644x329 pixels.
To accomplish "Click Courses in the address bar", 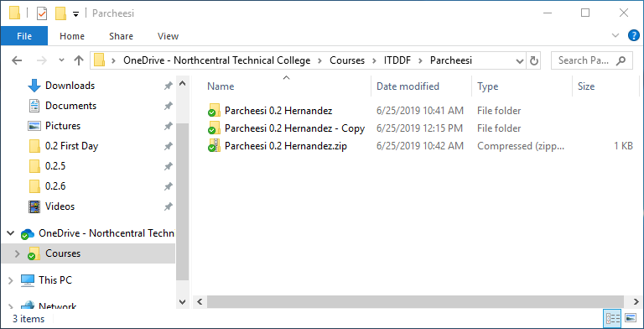I will pyautogui.click(x=347, y=60).
